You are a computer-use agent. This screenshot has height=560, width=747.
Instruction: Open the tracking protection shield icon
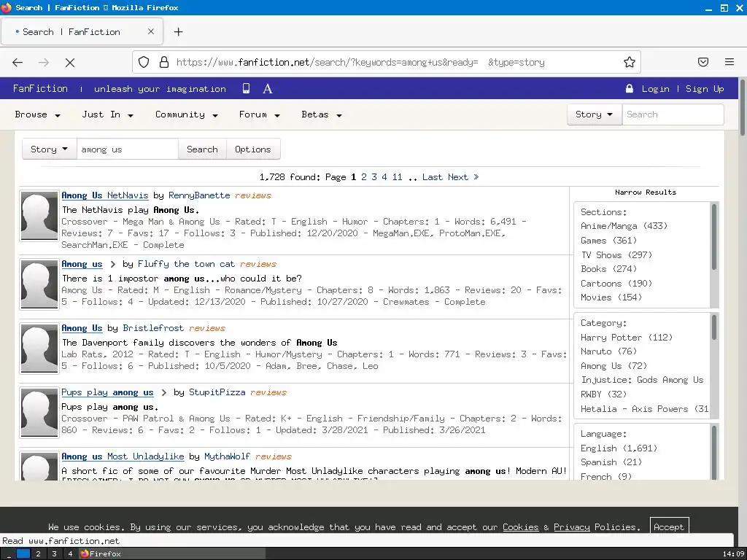pos(144,63)
